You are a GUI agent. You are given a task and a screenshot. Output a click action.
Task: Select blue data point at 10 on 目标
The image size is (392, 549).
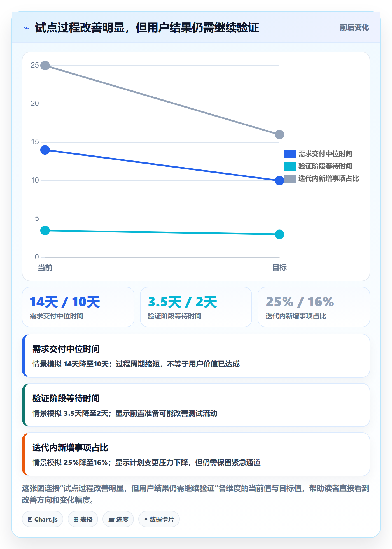click(279, 181)
